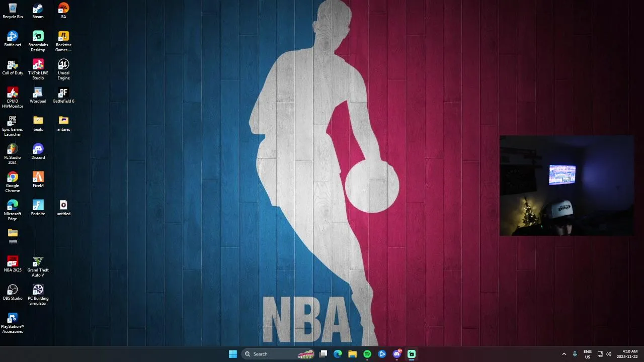Open the clock showing 4:10 AM
Viewport: 644px width, 362px height.
[x=627, y=354]
